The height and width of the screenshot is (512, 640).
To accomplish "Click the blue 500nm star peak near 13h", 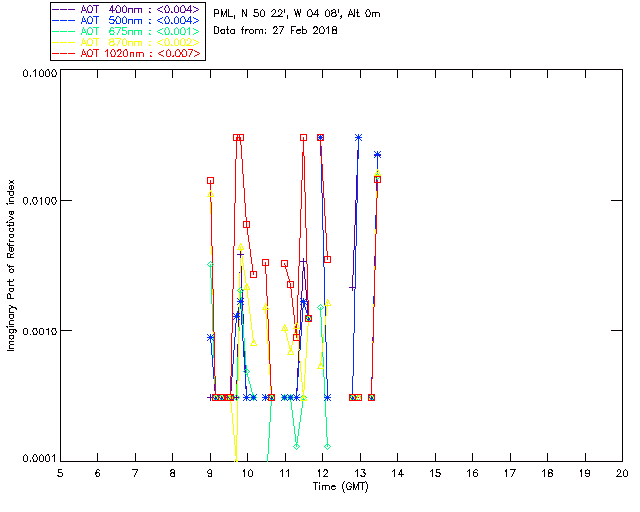I will pyautogui.click(x=358, y=138).
